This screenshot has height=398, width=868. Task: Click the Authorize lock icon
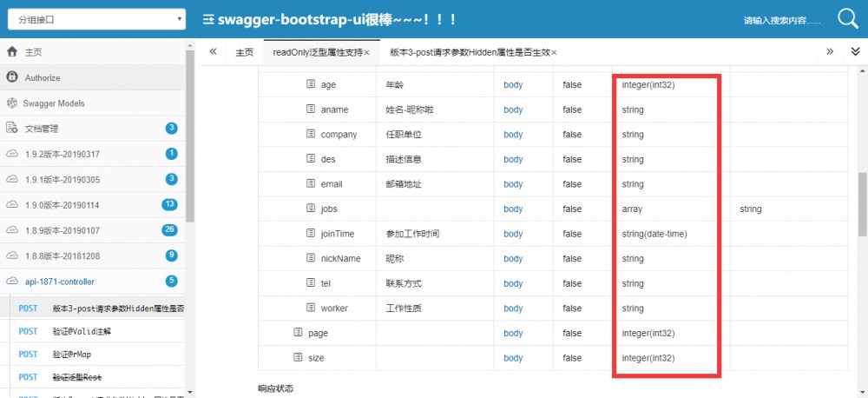point(12,77)
